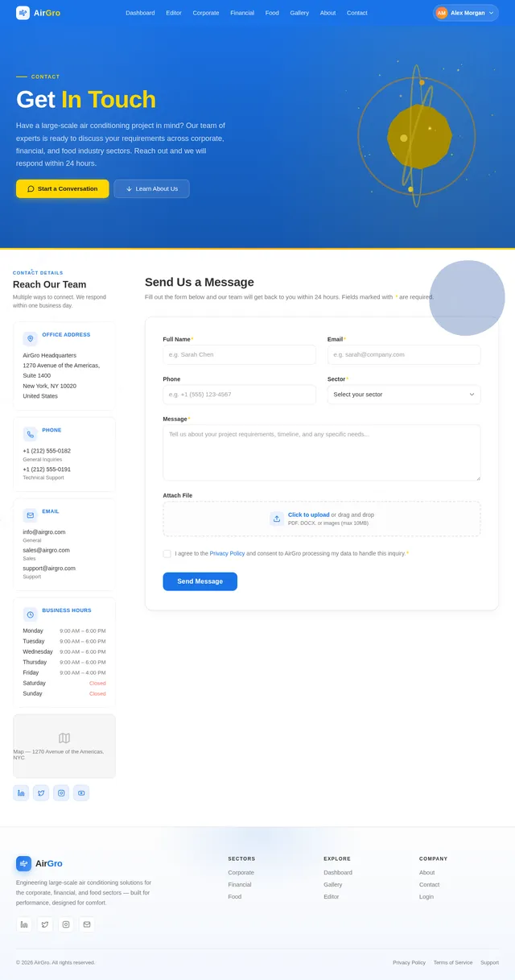Image resolution: width=515 pixels, height=980 pixels.
Task: Click the Learn About Us button
Action: coord(152,188)
